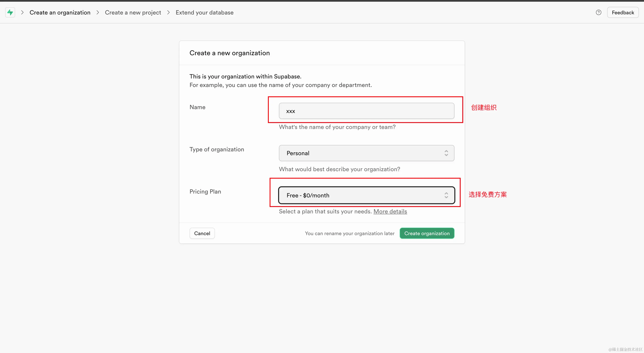Go to the Create a new project step
The image size is (644, 353).
coord(133,13)
